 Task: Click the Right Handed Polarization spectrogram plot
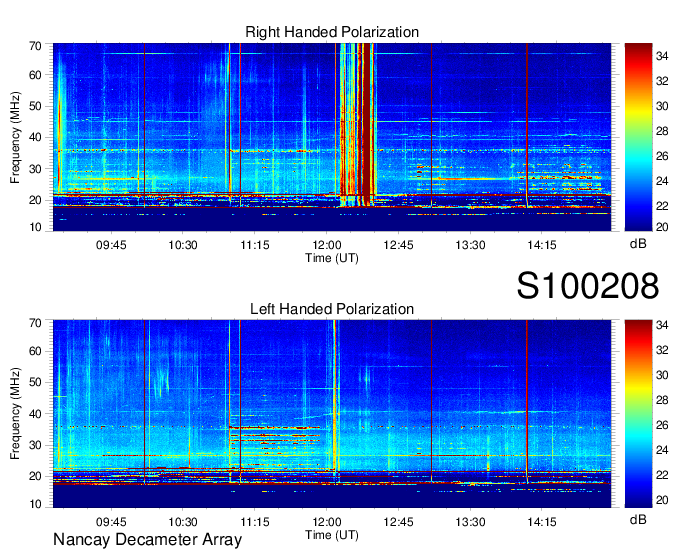(332, 137)
